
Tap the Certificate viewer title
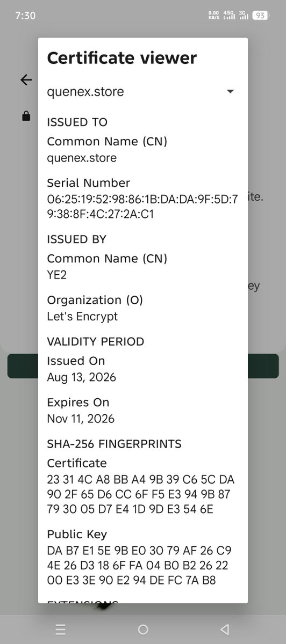pos(122,58)
